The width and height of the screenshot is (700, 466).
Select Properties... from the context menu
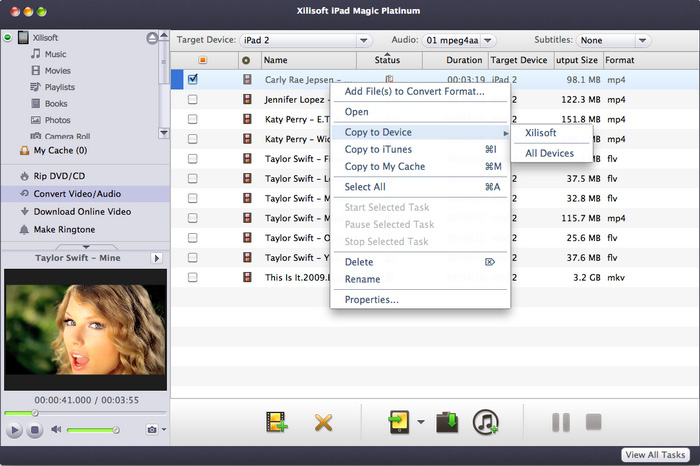click(x=372, y=299)
